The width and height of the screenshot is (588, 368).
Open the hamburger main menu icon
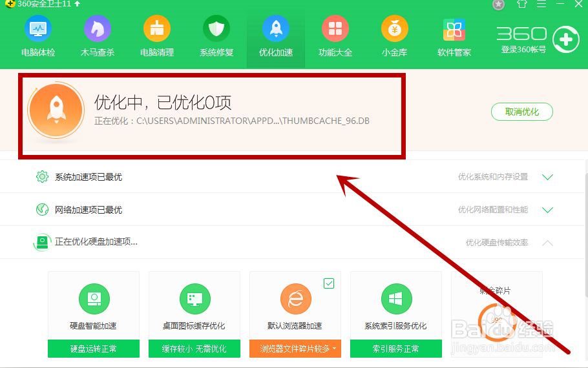tap(541, 4)
